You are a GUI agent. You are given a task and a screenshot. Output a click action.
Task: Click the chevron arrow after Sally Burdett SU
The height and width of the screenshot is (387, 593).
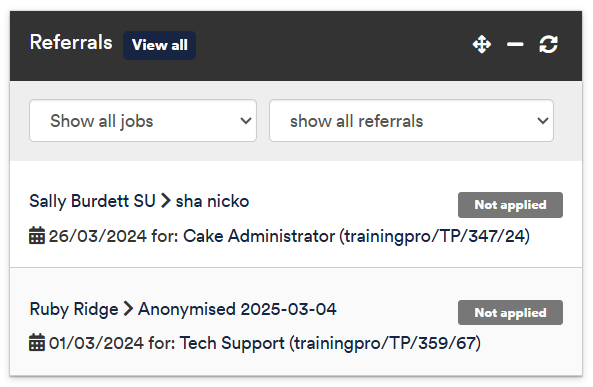pyautogui.click(x=166, y=200)
